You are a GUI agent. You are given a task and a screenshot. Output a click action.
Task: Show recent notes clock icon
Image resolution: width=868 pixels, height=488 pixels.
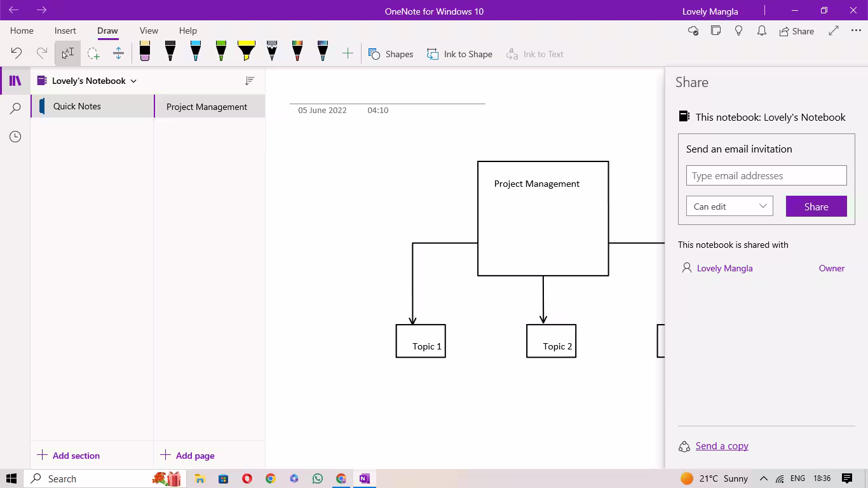point(15,137)
